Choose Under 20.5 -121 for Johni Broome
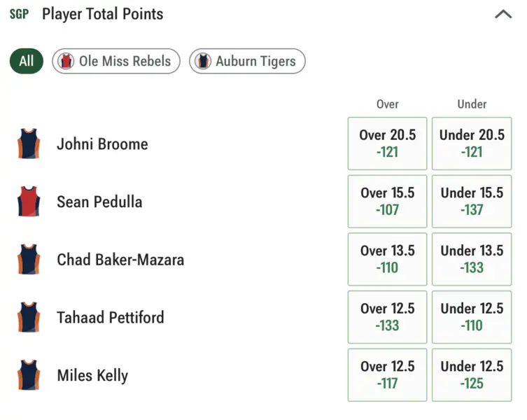 point(472,143)
